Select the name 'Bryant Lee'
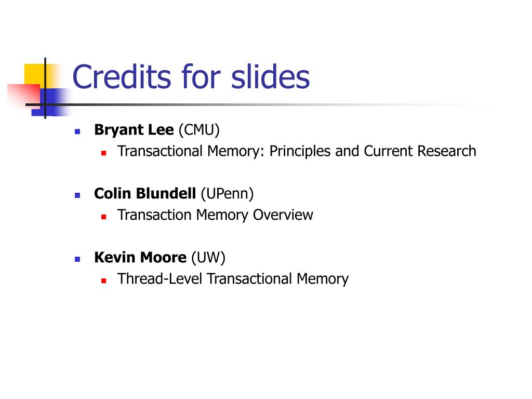The width and height of the screenshot is (532, 399). point(134,130)
